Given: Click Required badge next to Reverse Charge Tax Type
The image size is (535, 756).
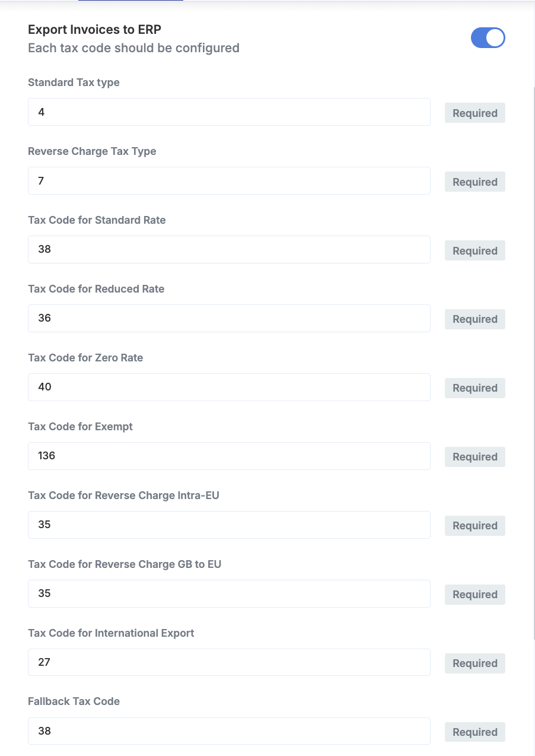Looking at the screenshot, I should 475,182.
